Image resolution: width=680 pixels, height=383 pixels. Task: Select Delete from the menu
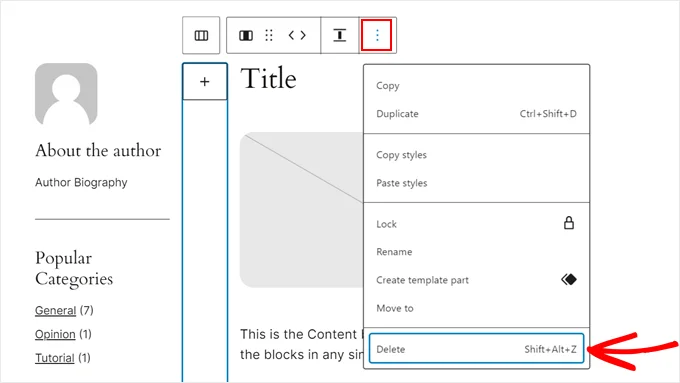(476, 349)
